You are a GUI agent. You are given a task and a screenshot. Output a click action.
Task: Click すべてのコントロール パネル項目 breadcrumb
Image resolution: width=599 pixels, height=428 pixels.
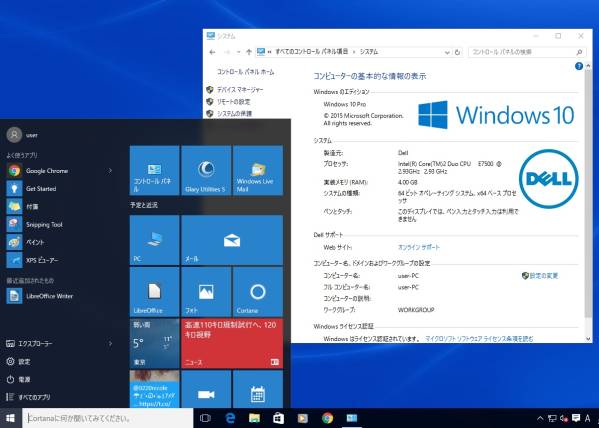click(x=311, y=52)
